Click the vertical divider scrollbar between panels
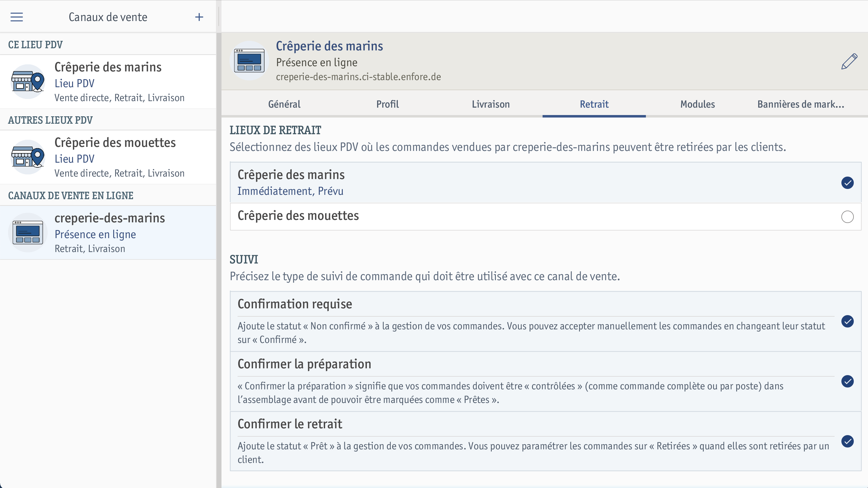This screenshot has width=868, height=488. [219, 260]
